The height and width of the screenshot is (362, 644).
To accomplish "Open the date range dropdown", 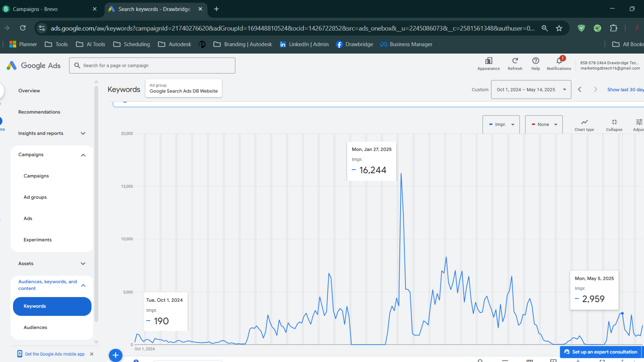I will (x=531, y=89).
